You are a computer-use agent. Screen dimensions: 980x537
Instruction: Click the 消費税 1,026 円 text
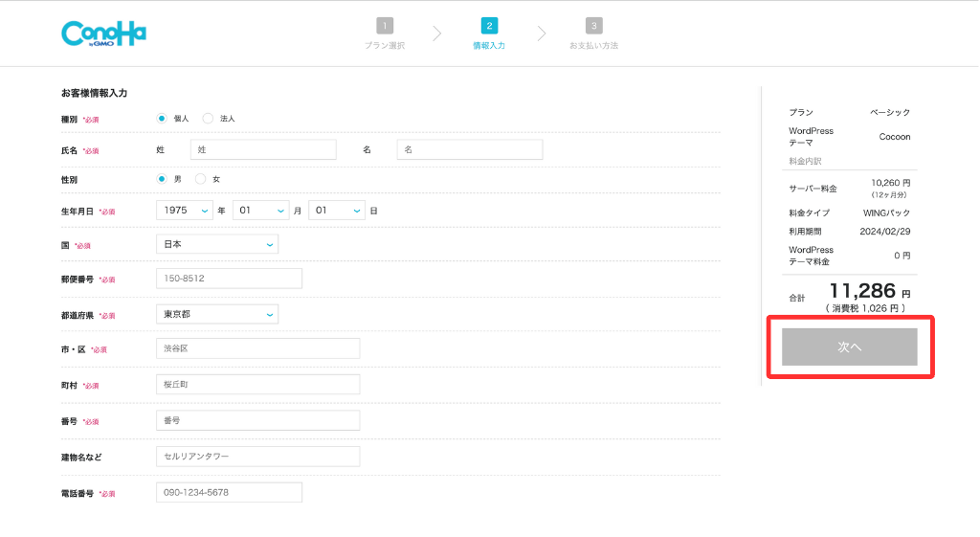point(865,308)
